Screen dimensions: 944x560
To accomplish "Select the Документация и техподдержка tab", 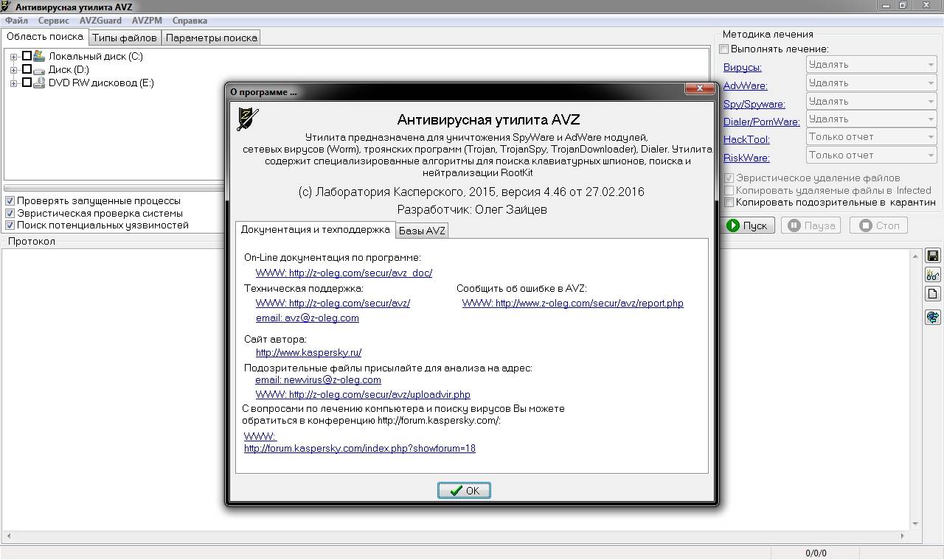I will pyautogui.click(x=315, y=229).
